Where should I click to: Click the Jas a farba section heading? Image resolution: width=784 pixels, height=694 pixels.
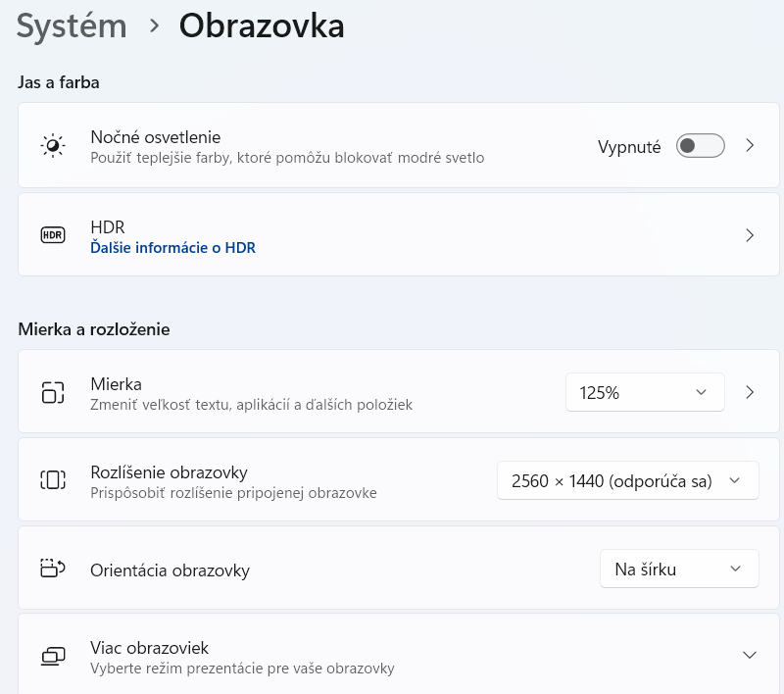click(x=59, y=82)
